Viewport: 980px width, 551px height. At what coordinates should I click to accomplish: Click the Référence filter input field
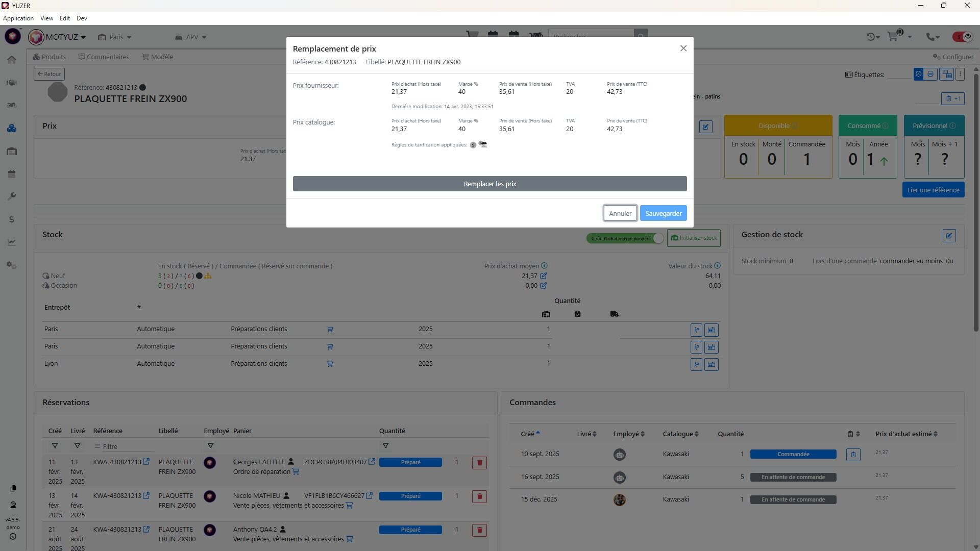click(128, 446)
